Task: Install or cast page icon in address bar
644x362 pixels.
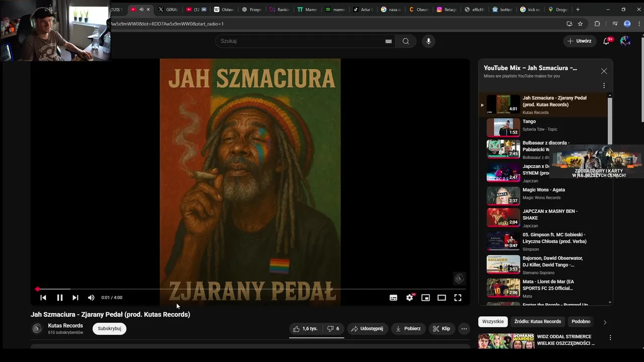Action: pos(569,24)
